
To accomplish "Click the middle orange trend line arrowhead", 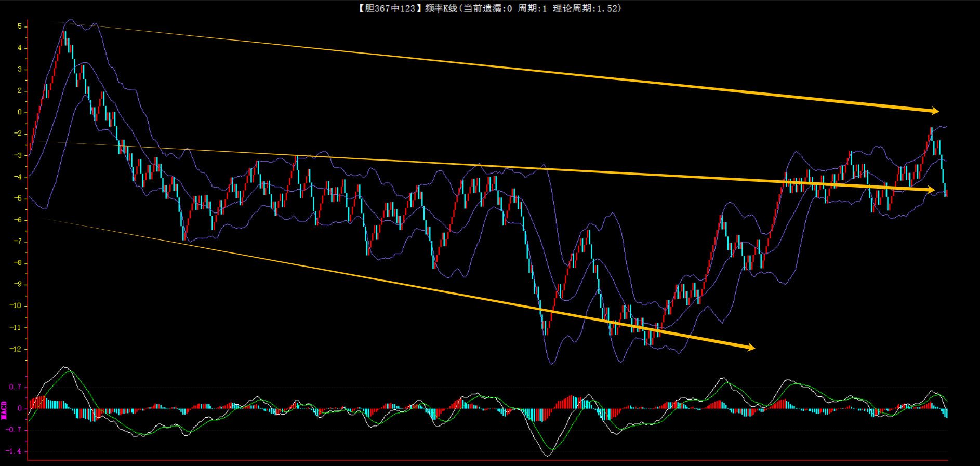I will (931, 190).
